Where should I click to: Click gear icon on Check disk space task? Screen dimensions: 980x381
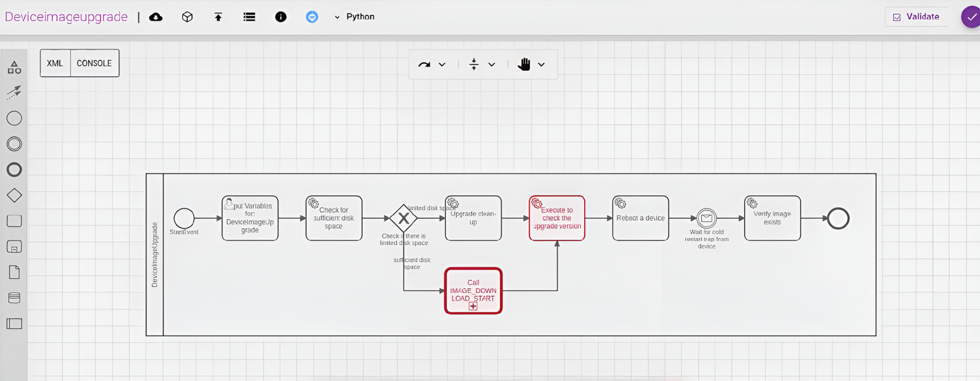pos(313,203)
